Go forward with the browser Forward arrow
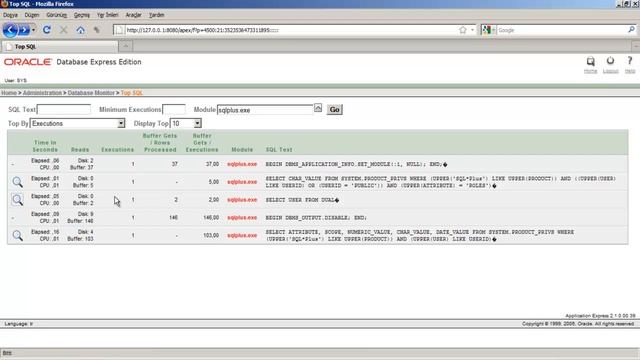 click(24, 30)
